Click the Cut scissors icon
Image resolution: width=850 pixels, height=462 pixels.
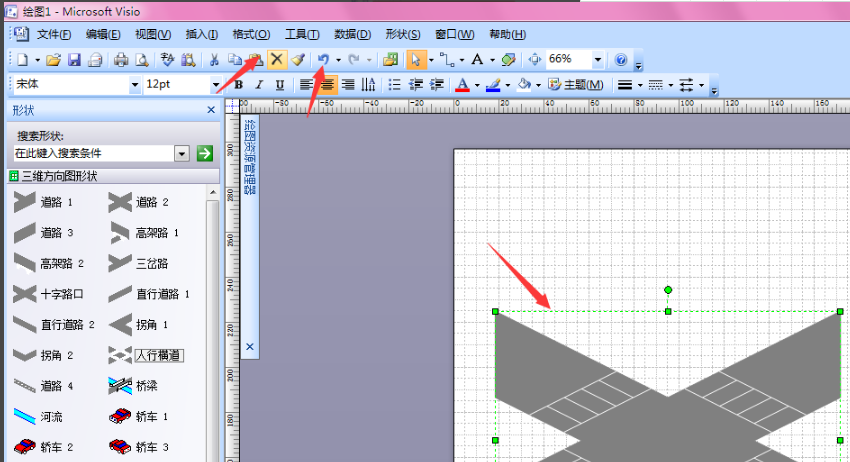tap(213, 60)
